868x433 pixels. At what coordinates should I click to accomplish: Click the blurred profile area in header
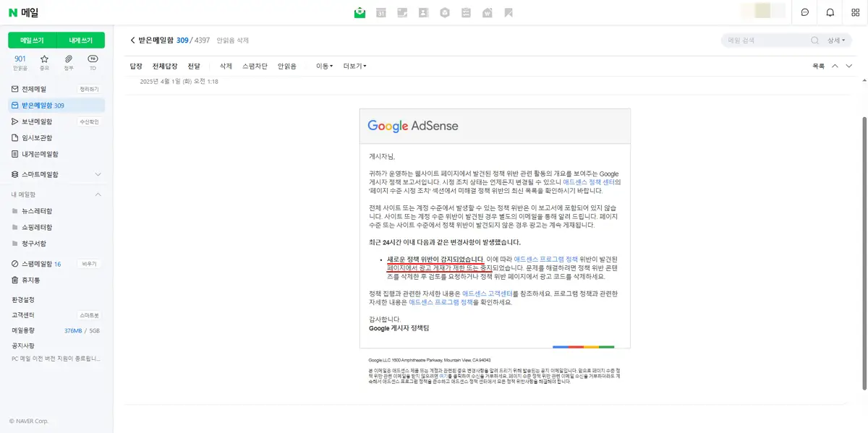[x=764, y=12]
